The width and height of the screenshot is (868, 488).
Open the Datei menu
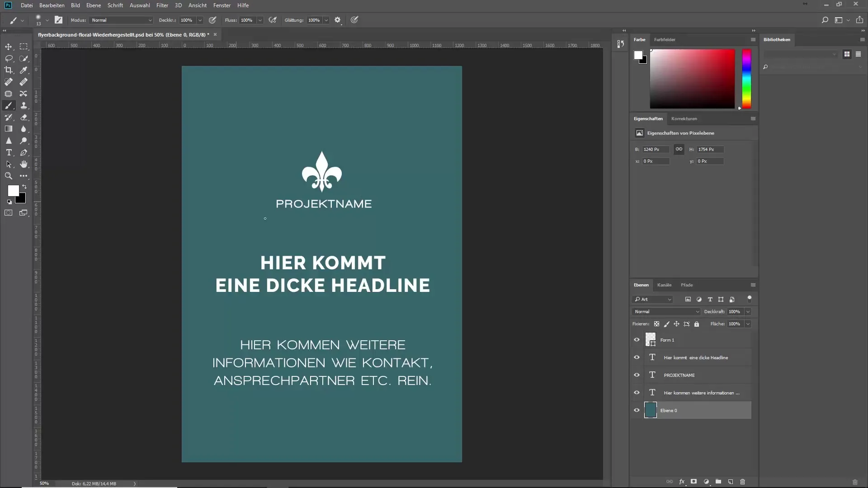(x=27, y=5)
